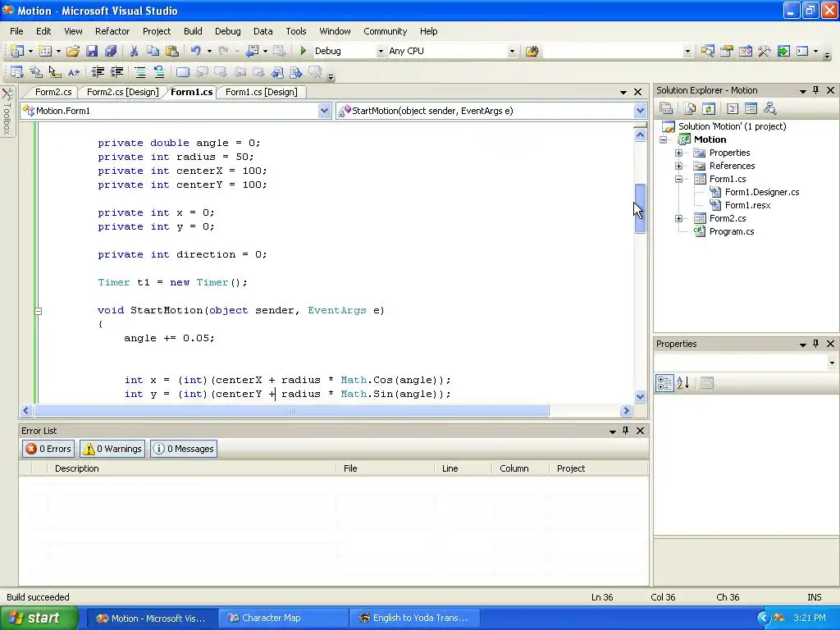Viewport: 840px width, 630px height.
Task: Undo the last edit with the Undo icon
Action: [195, 51]
